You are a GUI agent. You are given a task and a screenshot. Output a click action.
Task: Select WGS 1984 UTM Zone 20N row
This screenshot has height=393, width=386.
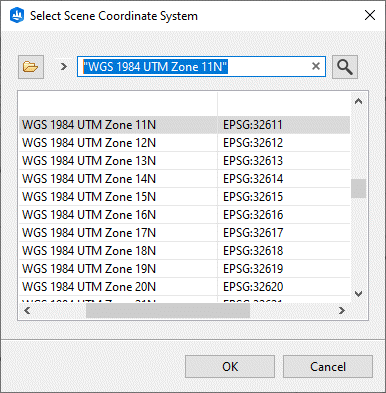184,287
